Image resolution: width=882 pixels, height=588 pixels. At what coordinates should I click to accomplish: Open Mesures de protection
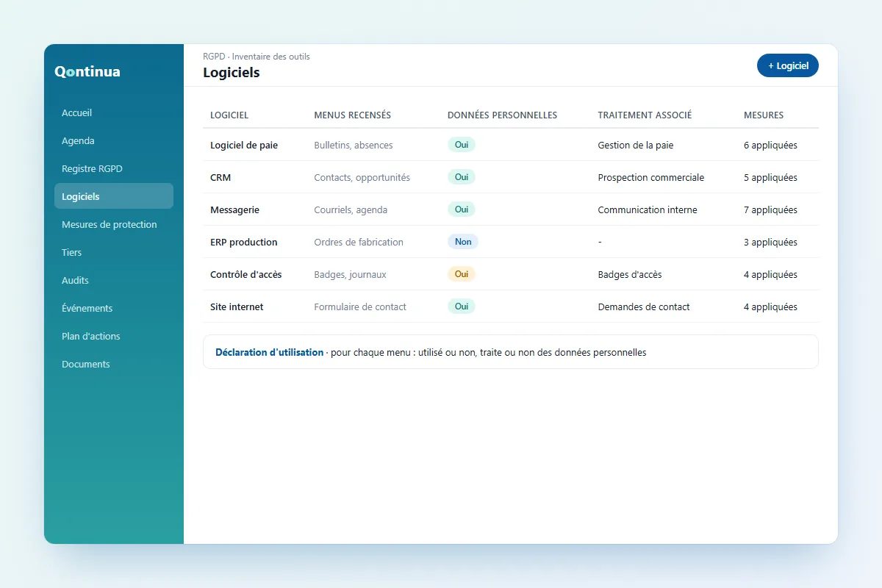tap(114, 224)
